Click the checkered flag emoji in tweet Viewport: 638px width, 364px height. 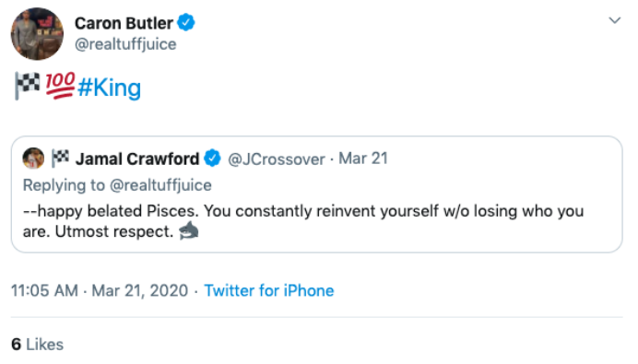pos(27,86)
